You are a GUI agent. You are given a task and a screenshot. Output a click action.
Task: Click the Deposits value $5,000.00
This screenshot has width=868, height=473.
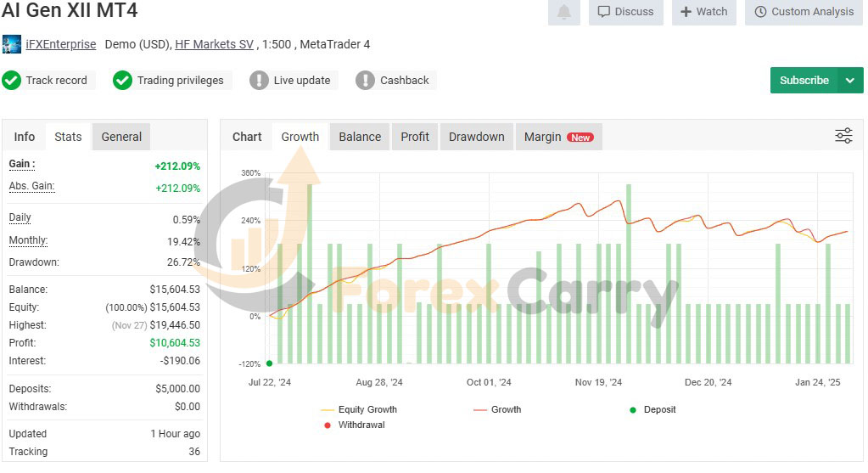coord(177,389)
